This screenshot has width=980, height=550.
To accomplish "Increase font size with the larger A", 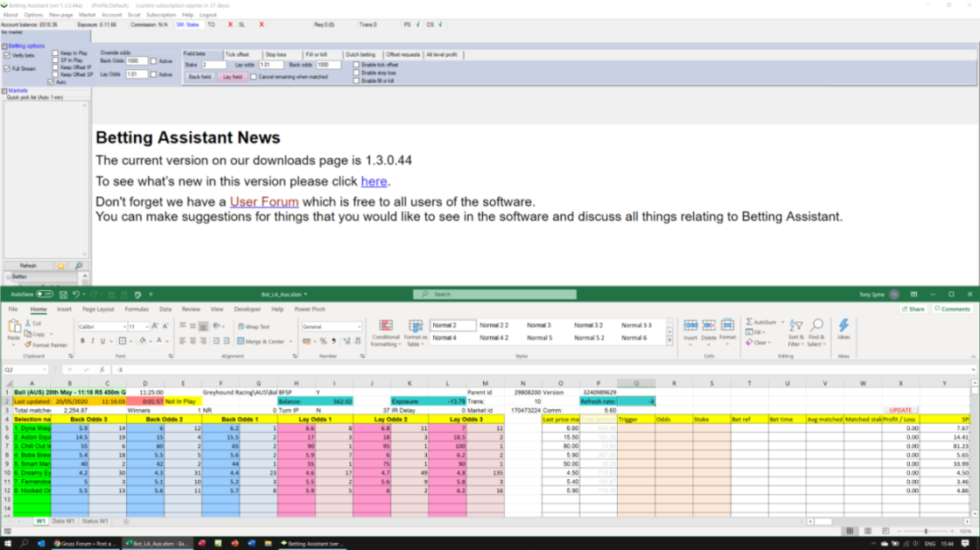I will click(155, 326).
